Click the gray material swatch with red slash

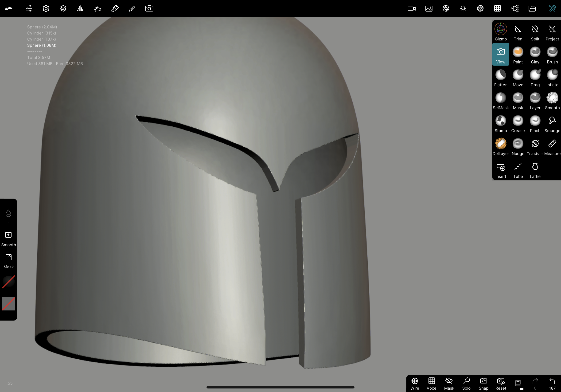point(8,304)
